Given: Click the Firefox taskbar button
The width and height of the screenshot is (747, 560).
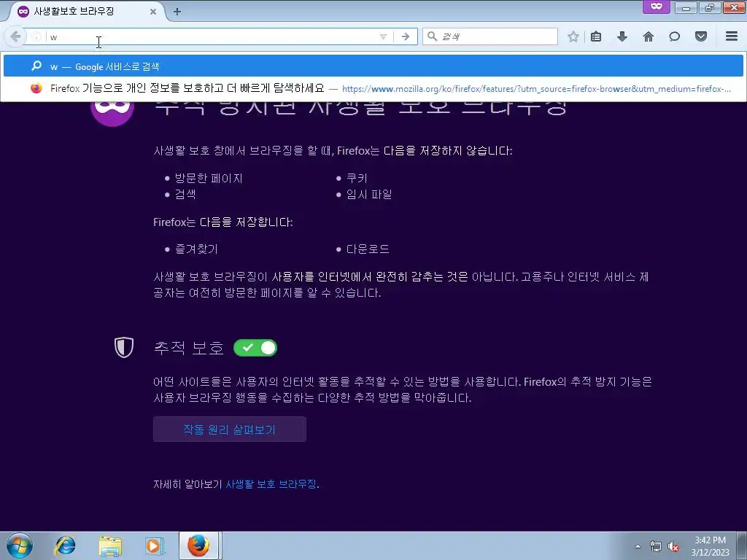Looking at the screenshot, I should click(198, 545).
